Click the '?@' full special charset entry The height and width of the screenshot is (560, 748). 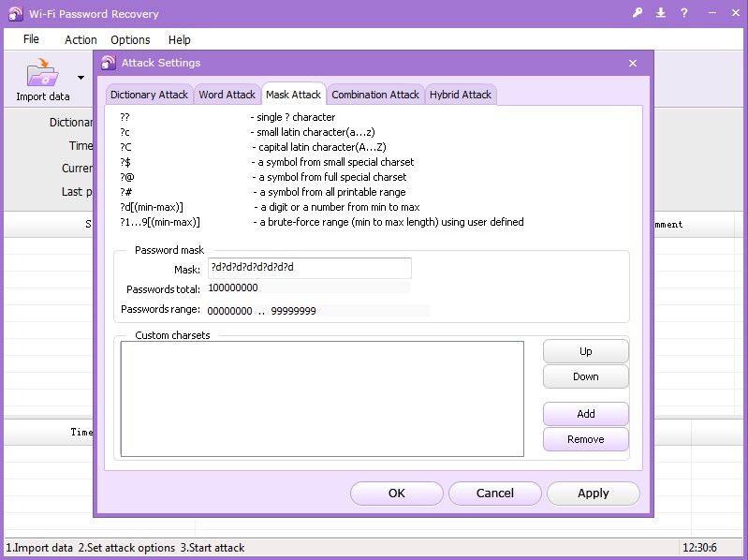click(x=127, y=177)
